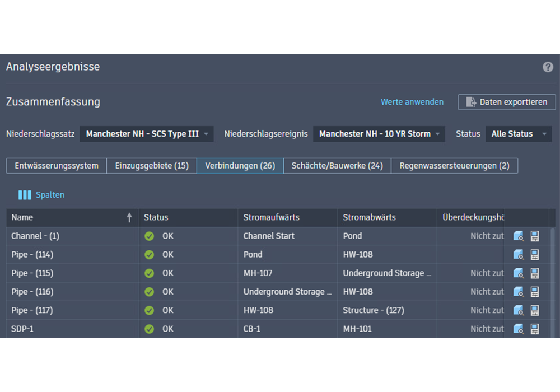Open Niederschlagssatz dropdown Manchester NH - SCS Type III

(x=146, y=134)
